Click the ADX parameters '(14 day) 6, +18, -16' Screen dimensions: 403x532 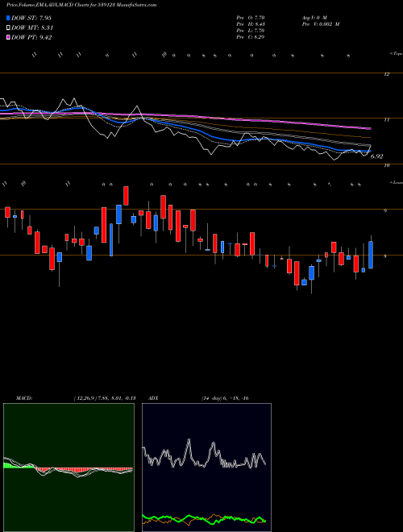225,398
